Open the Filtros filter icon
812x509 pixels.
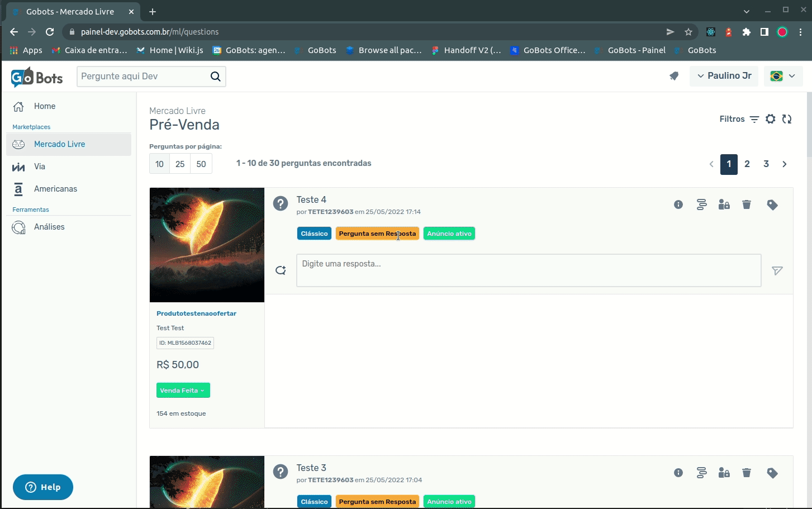[x=754, y=119]
